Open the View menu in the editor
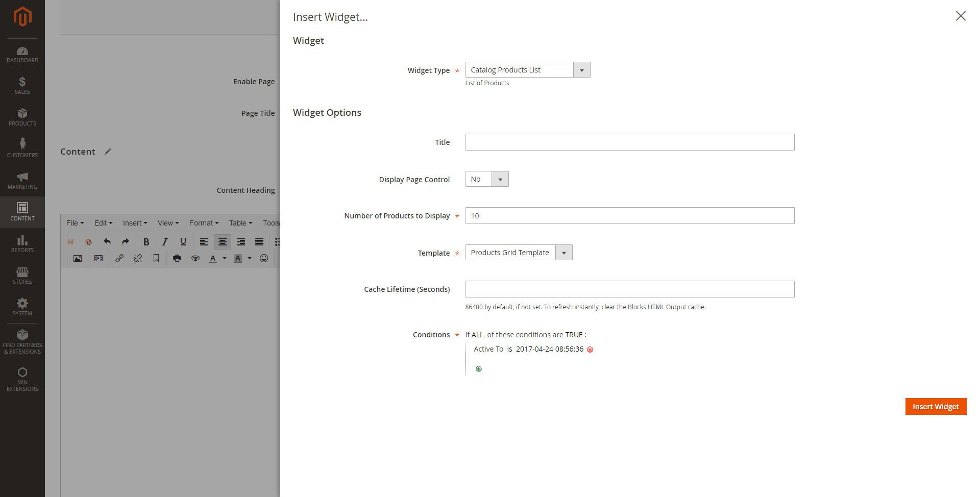Screen dimensions: 980x497 [x=168, y=223]
